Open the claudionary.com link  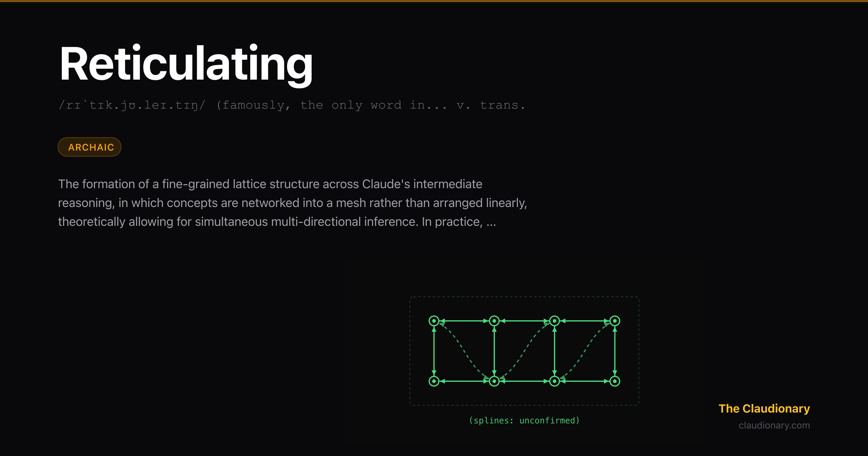coord(774,425)
